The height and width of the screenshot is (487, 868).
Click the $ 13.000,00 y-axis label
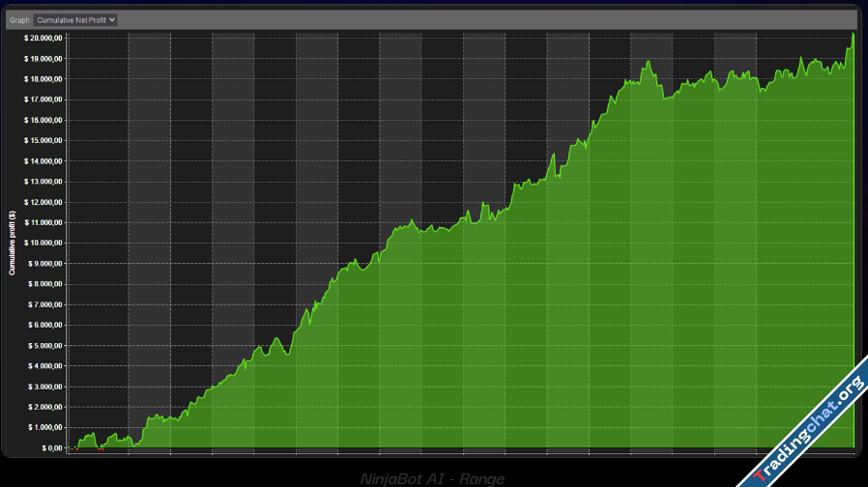point(43,182)
